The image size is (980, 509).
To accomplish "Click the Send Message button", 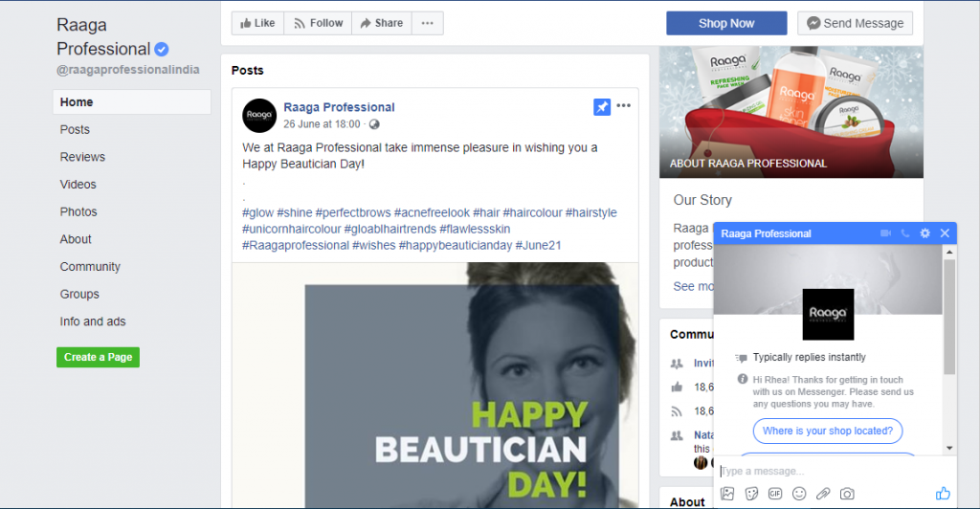I will tap(855, 23).
